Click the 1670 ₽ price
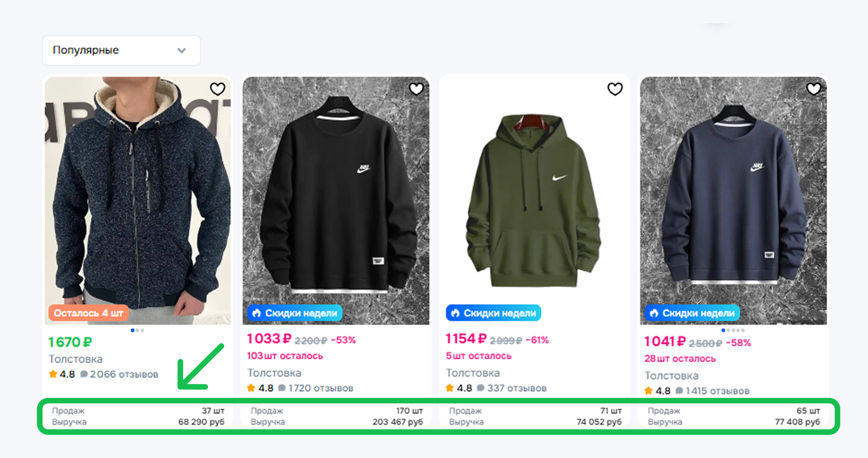Image resolution: width=868 pixels, height=458 pixels. [70, 342]
